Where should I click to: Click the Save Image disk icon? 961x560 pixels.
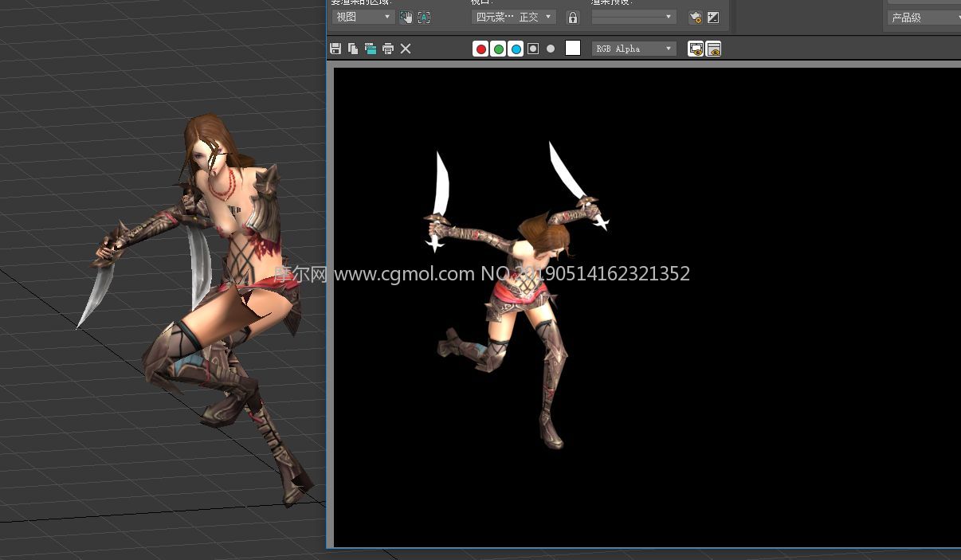coord(335,49)
